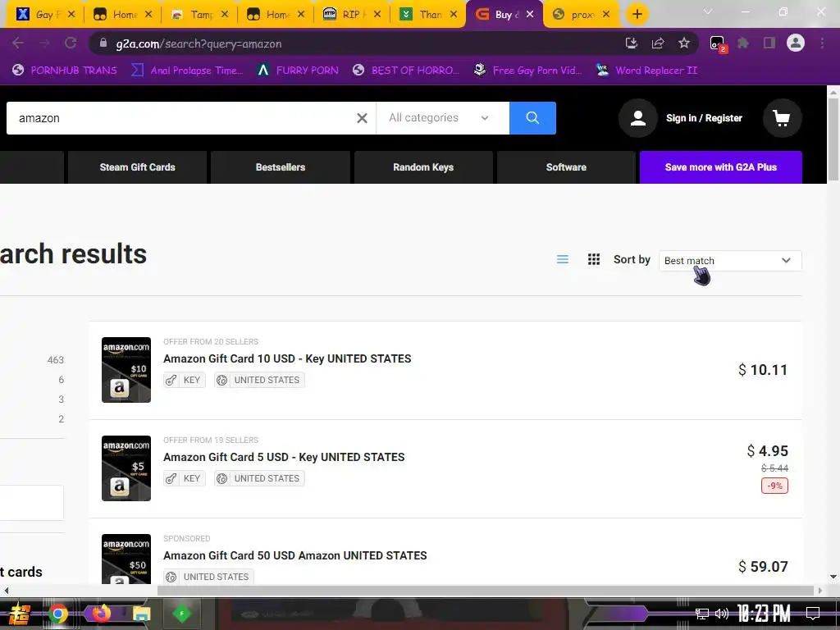Click the address bar URL g2a.com
Viewport: 840px width, 630px height.
pyautogui.click(x=199, y=44)
